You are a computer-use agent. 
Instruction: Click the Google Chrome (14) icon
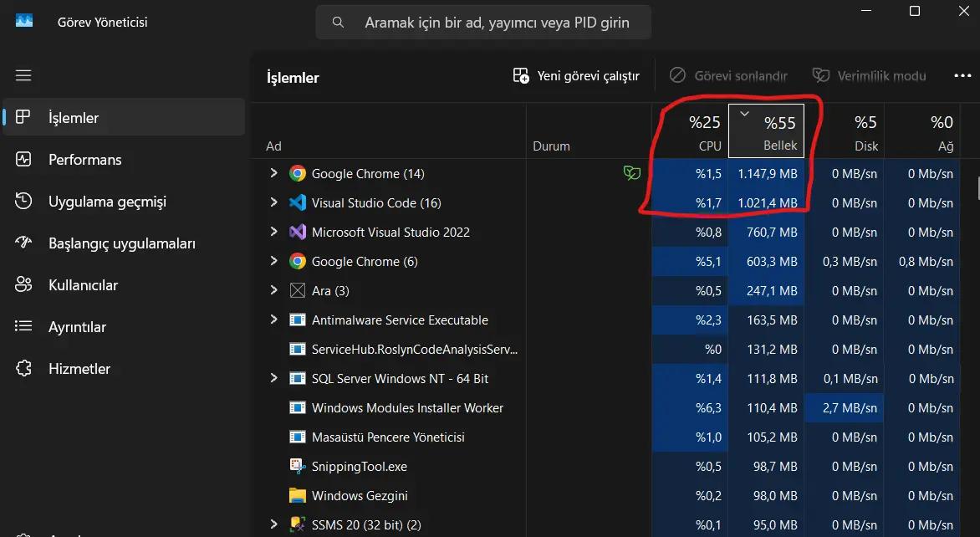[x=298, y=174]
